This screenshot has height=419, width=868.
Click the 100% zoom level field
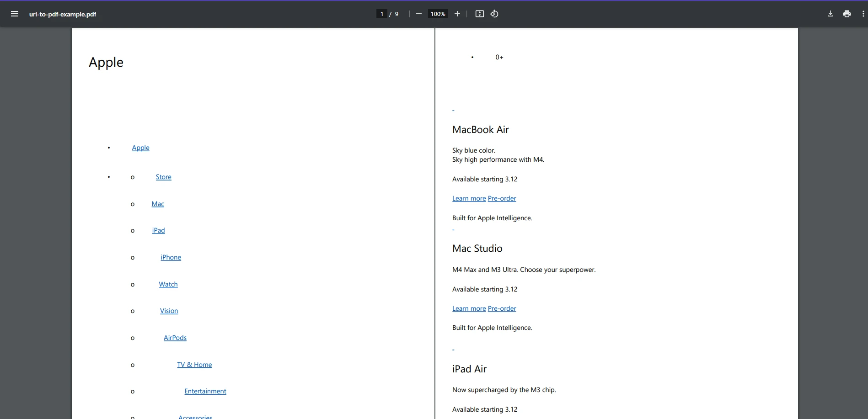coord(438,14)
